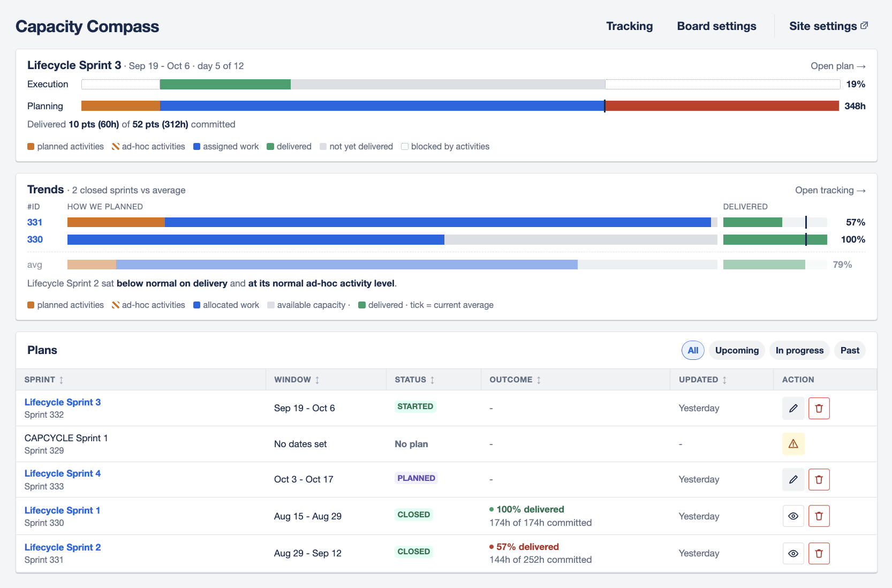Viewport: 892px width, 588px height.
Task: Click sprint 330 delivered bar
Action: pos(775,239)
